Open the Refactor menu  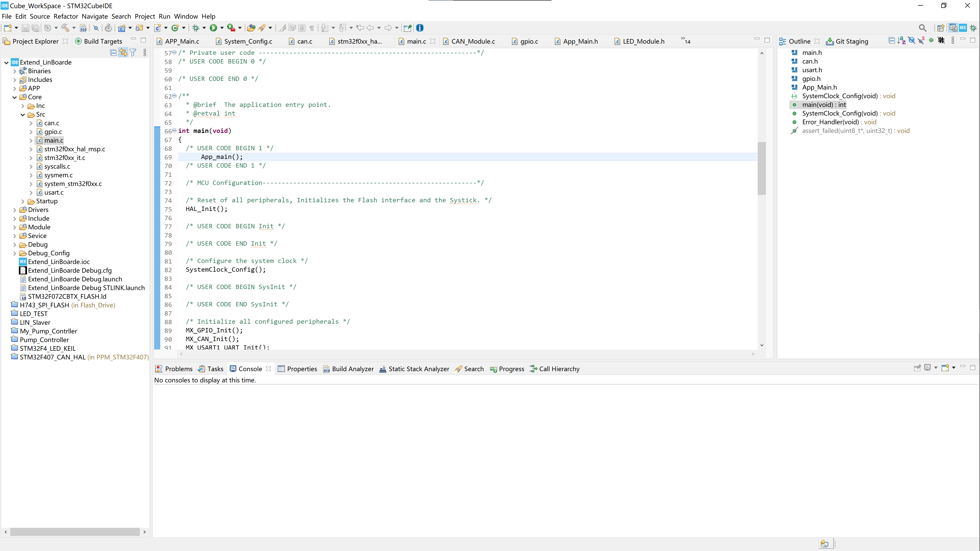click(x=66, y=16)
